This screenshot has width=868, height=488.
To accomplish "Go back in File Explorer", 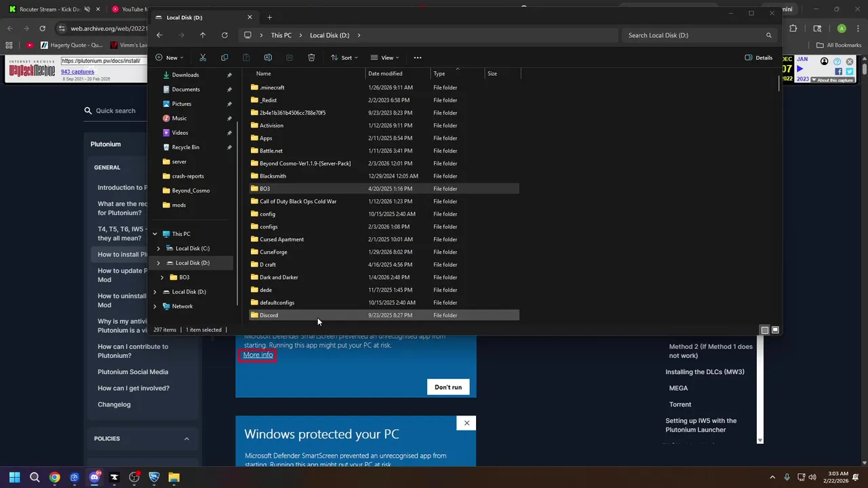I will tap(159, 35).
